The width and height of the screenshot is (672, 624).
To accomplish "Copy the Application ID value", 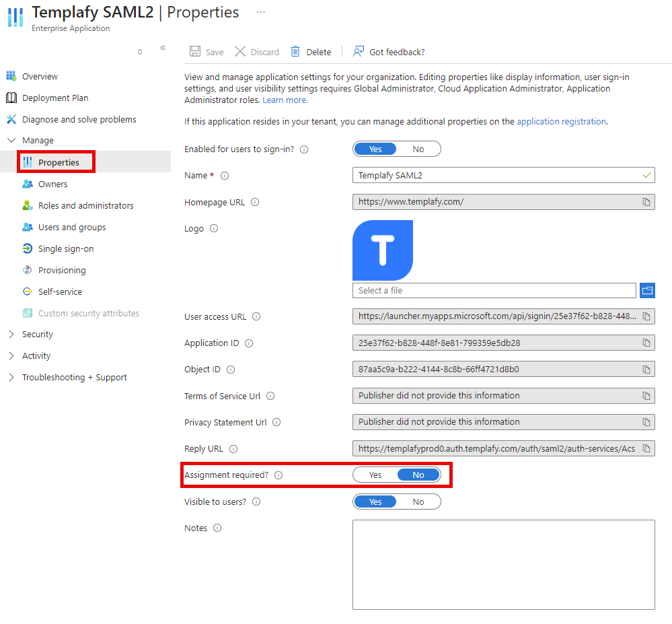I will point(645,342).
